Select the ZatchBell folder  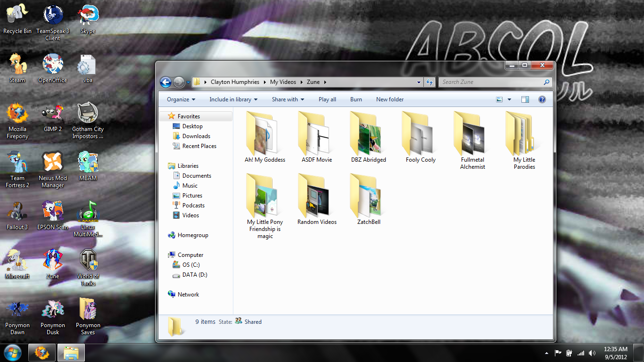tap(369, 199)
